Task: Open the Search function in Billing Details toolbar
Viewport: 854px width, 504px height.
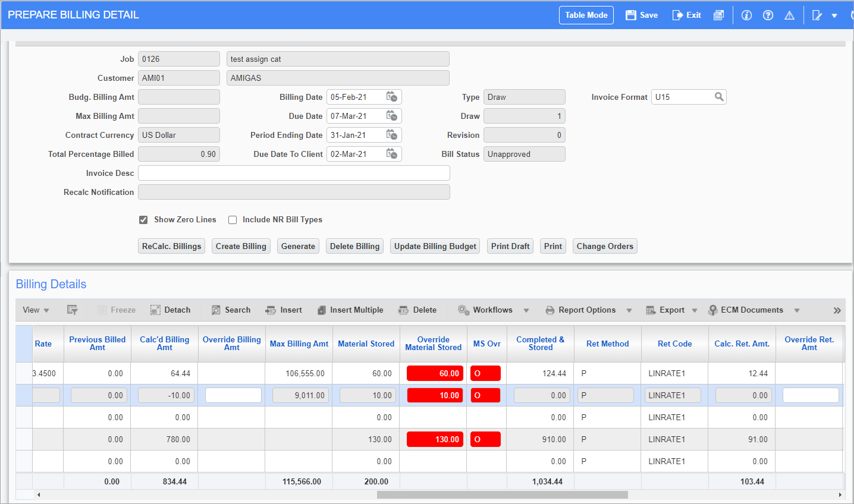Action: point(231,310)
